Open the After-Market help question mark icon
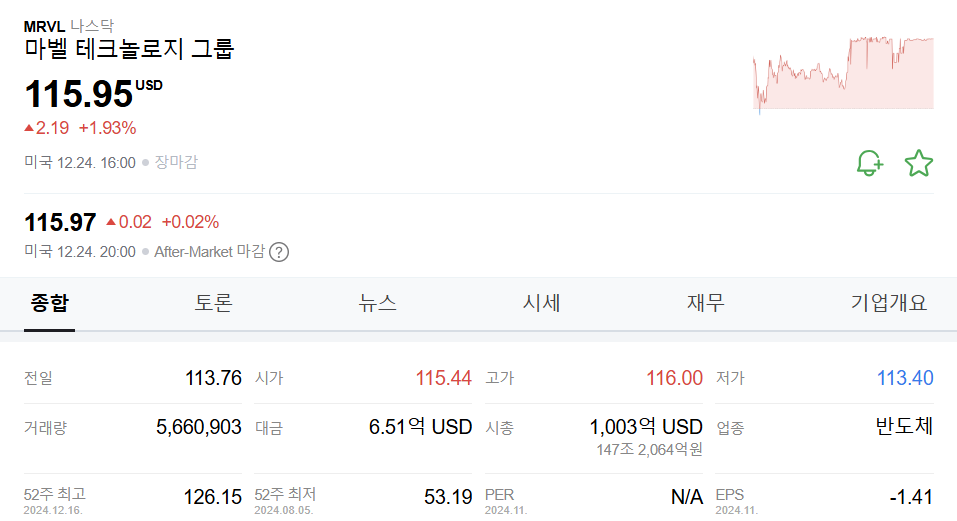The image size is (957, 521). coord(279,252)
